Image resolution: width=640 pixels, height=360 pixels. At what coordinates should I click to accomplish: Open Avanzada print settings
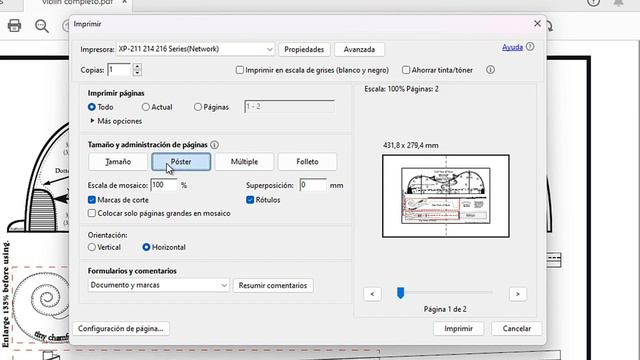[x=359, y=49]
